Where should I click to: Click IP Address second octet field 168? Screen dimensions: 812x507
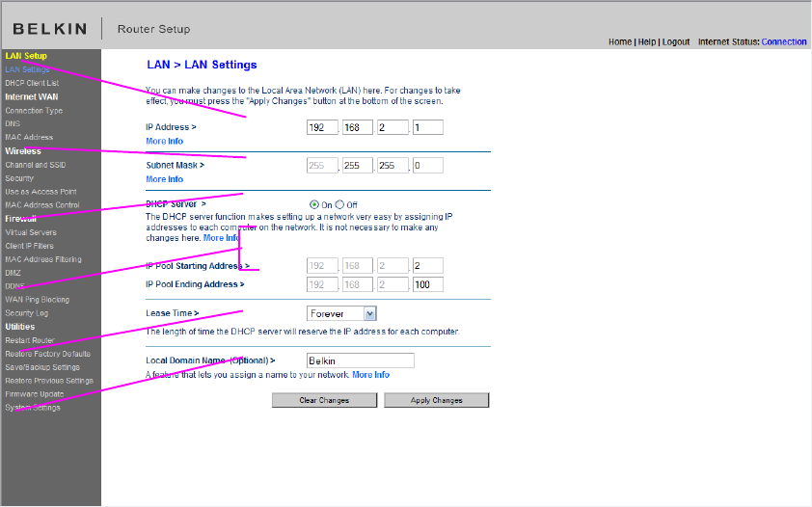(358, 127)
